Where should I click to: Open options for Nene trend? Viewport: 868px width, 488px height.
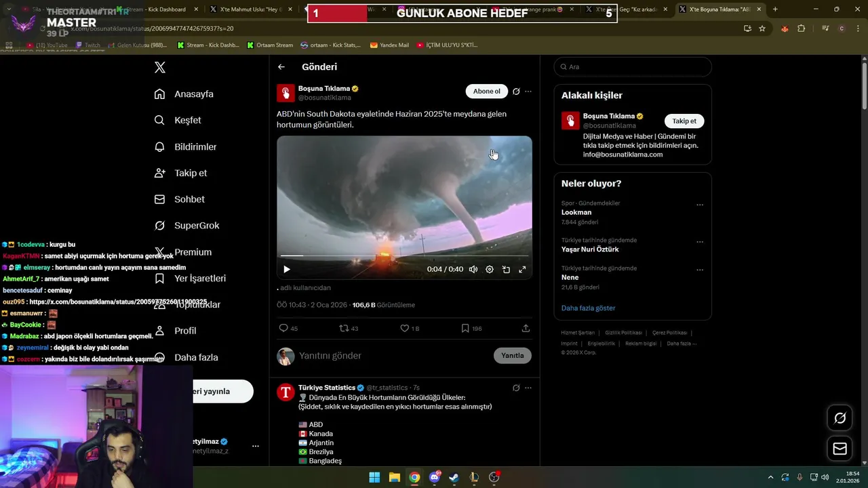tap(700, 270)
